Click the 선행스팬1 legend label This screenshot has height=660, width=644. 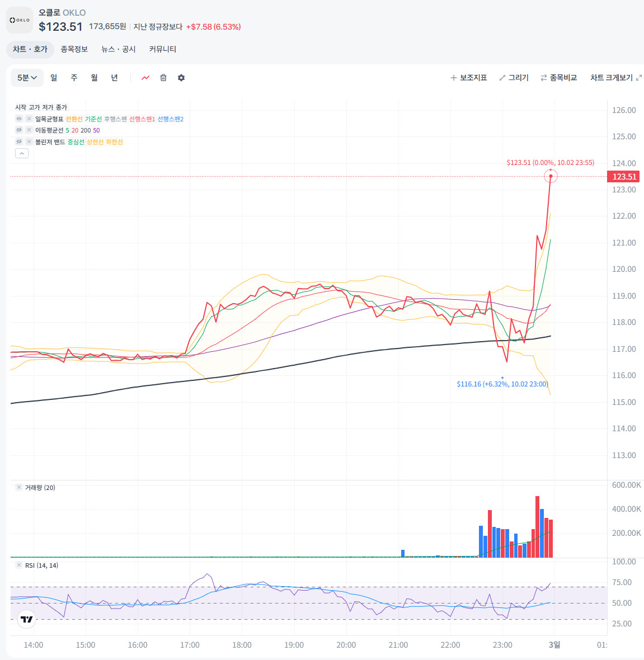click(x=142, y=119)
